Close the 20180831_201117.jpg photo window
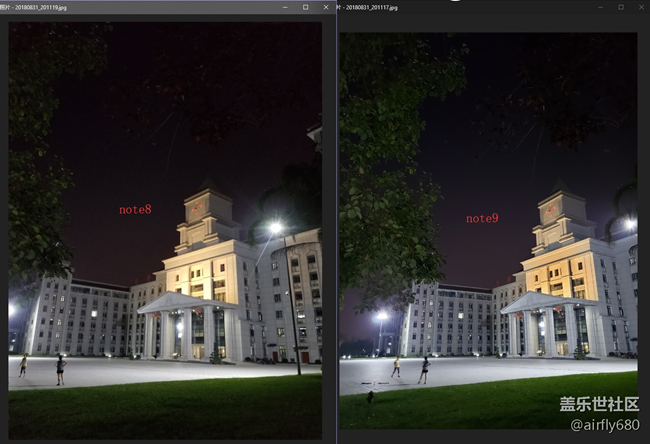Screen dimensions: 650x444 tap(641, 7)
